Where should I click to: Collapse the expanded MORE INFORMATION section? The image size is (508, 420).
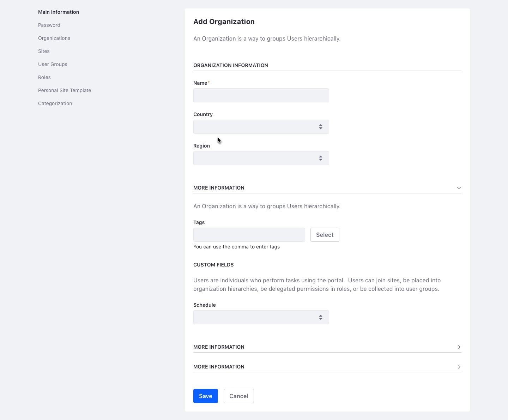(458, 188)
